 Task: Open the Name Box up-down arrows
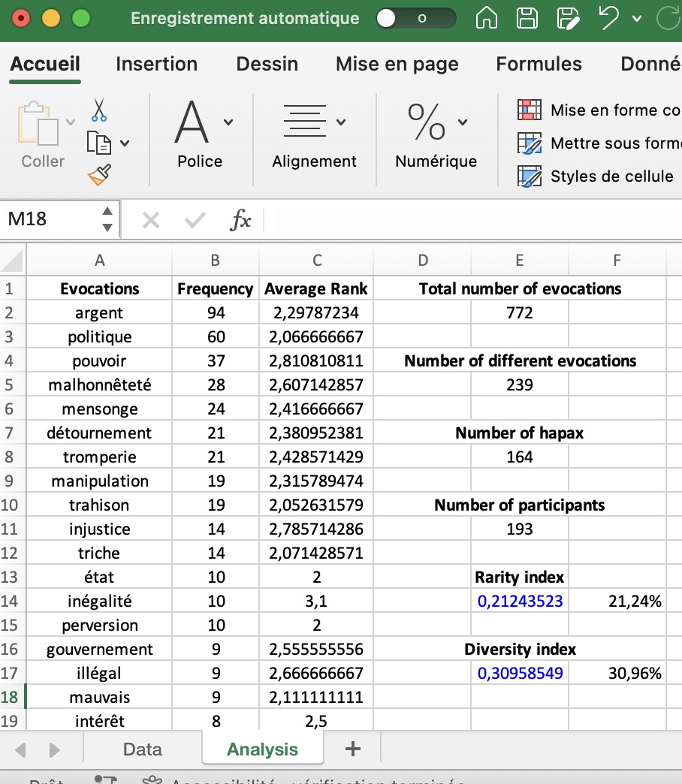tap(107, 219)
